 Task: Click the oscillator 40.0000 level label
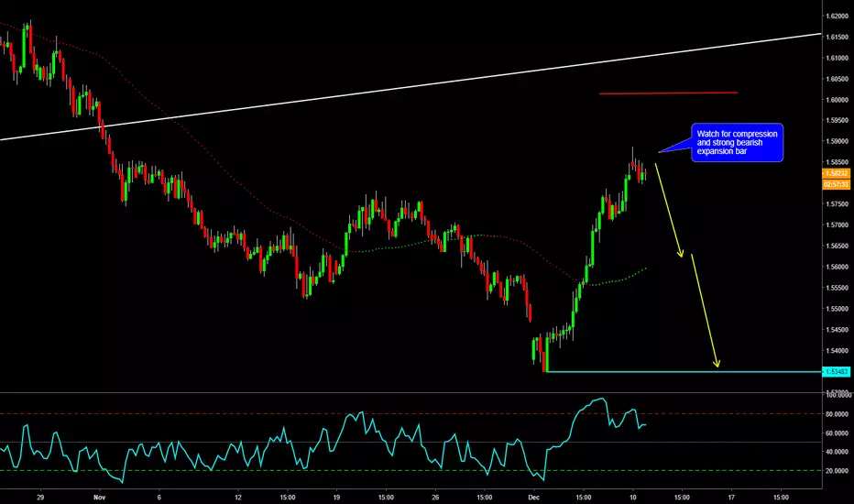838,452
